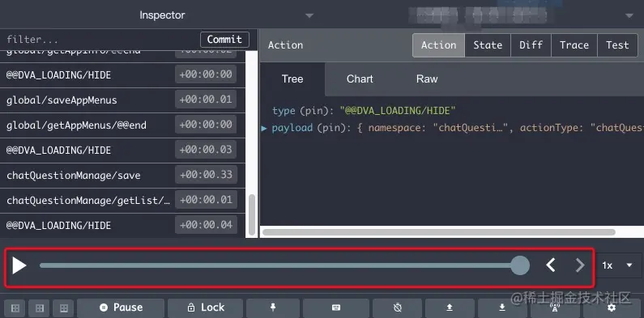This screenshot has width=644, height=318.
Task: Click the Import upload arrow icon
Action: pos(450,307)
